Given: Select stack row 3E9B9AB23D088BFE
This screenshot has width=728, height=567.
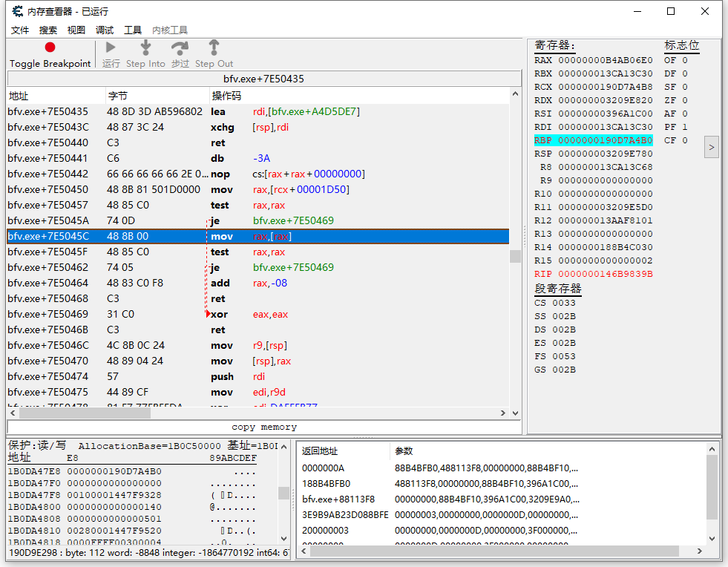Looking at the screenshot, I should pyautogui.click(x=502, y=515).
